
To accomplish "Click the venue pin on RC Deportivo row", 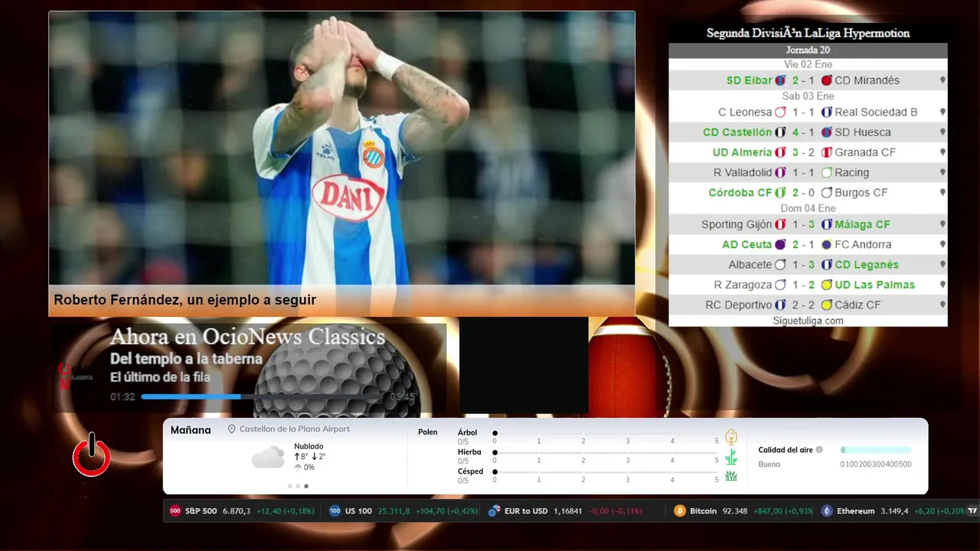I will coord(942,305).
